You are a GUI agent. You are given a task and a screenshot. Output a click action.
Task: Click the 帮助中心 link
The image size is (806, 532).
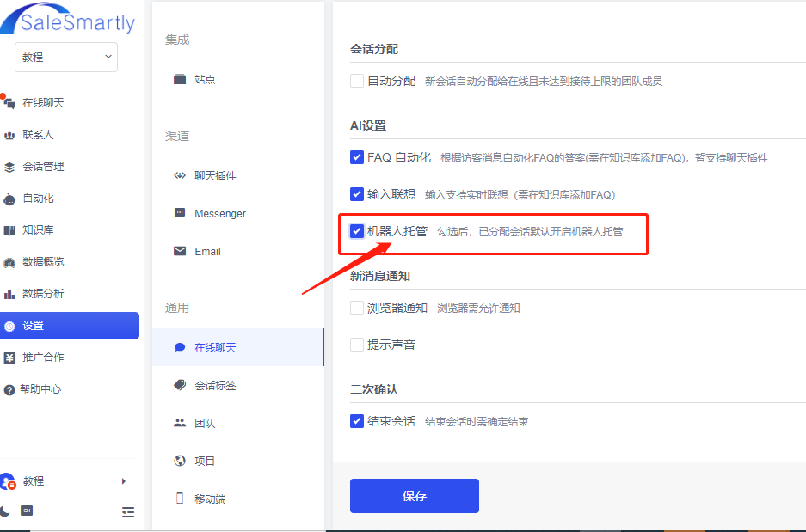pos(40,389)
